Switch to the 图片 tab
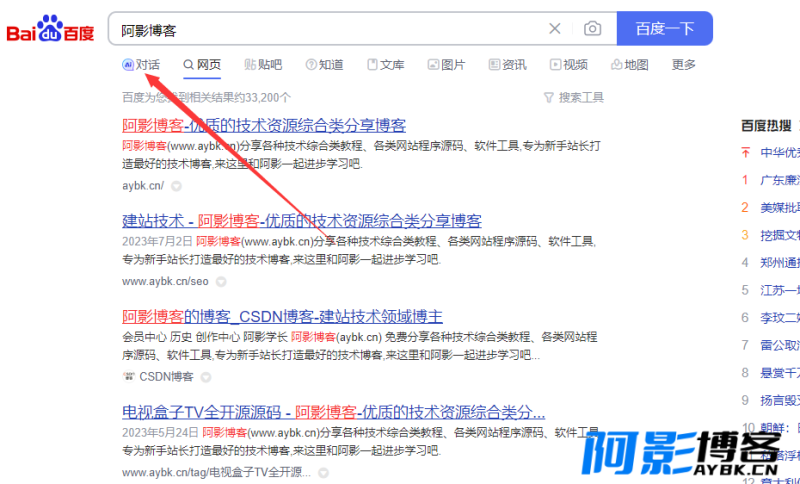This screenshot has width=800, height=484. [446, 65]
